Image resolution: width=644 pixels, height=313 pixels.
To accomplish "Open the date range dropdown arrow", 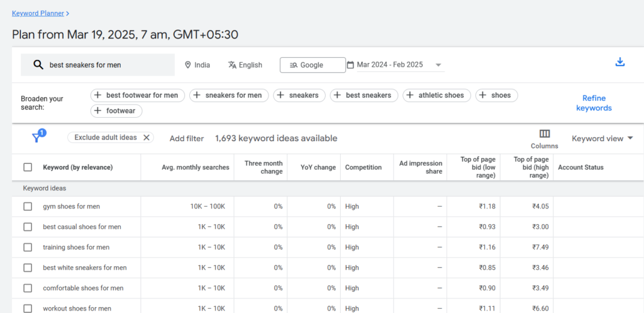I will pos(438,65).
